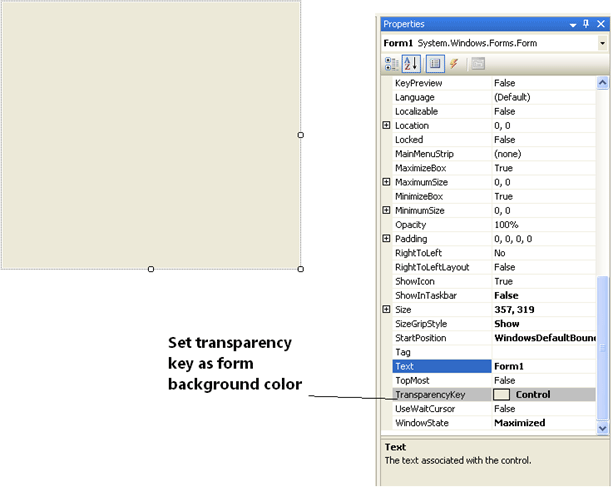
Task: Open the Events lightning bolt icon
Action: [x=454, y=64]
